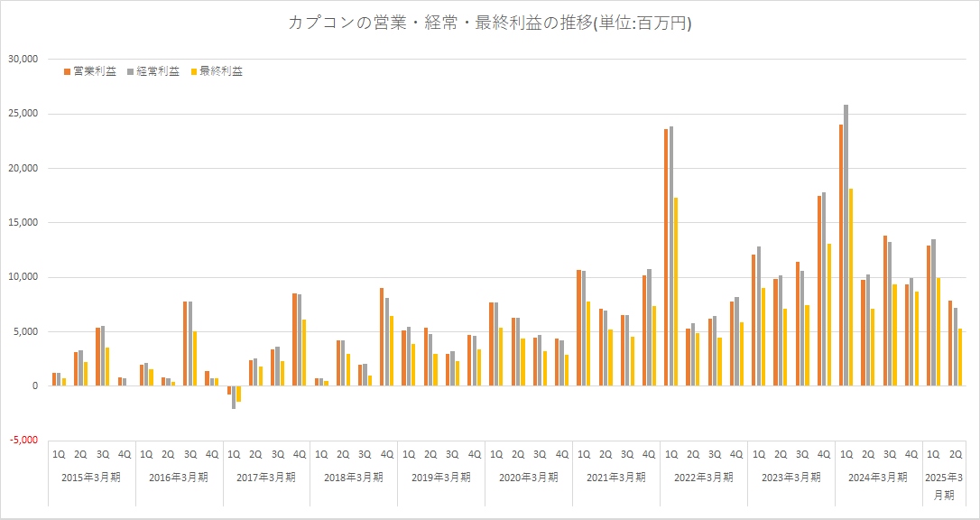
Task: Click the 4Q label under 2023年3月期
Action: [824, 454]
